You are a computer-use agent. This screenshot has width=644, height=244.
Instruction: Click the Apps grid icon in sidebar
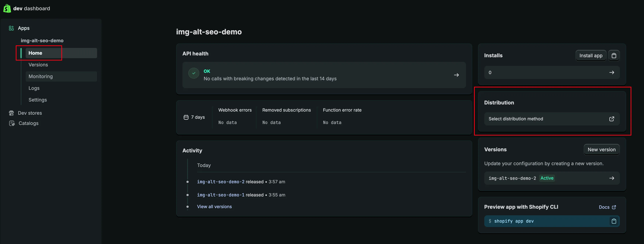11,28
